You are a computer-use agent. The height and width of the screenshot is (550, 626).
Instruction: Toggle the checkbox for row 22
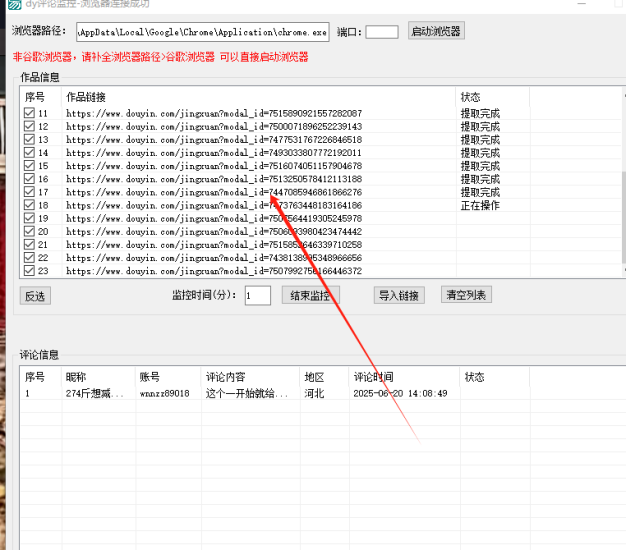pyautogui.click(x=29, y=257)
